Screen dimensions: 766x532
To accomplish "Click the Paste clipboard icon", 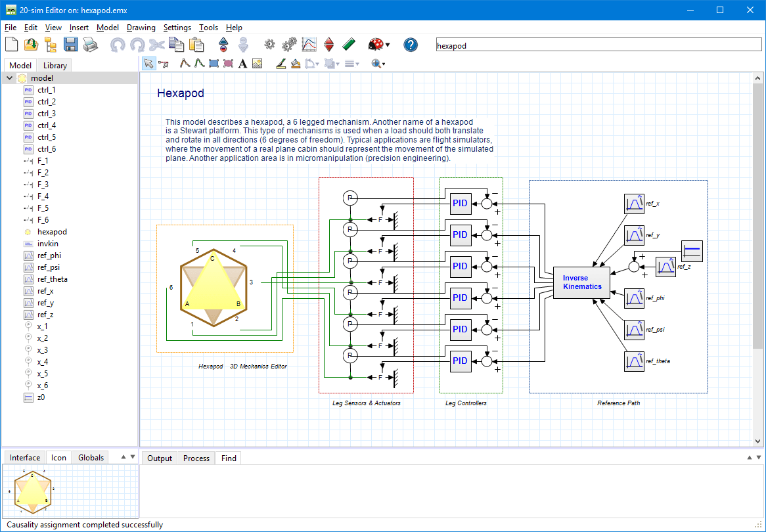I will coord(196,45).
